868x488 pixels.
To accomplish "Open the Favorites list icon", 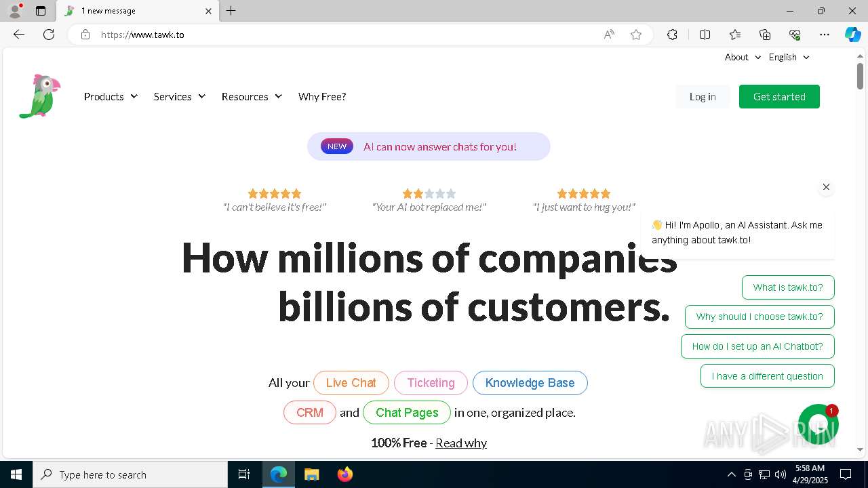I will click(735, 35).
